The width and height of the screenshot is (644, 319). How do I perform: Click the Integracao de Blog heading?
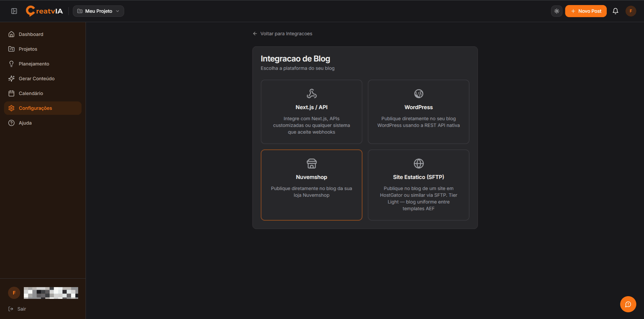point(295,59)
